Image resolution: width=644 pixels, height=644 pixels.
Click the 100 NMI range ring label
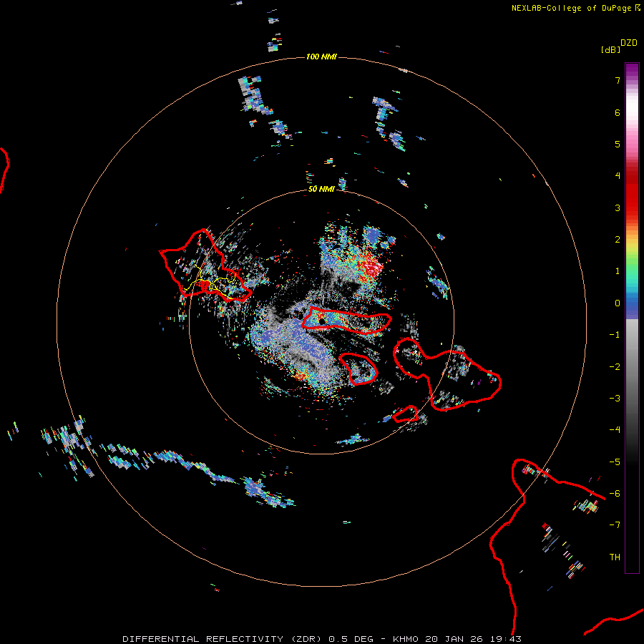click(321, 57)
